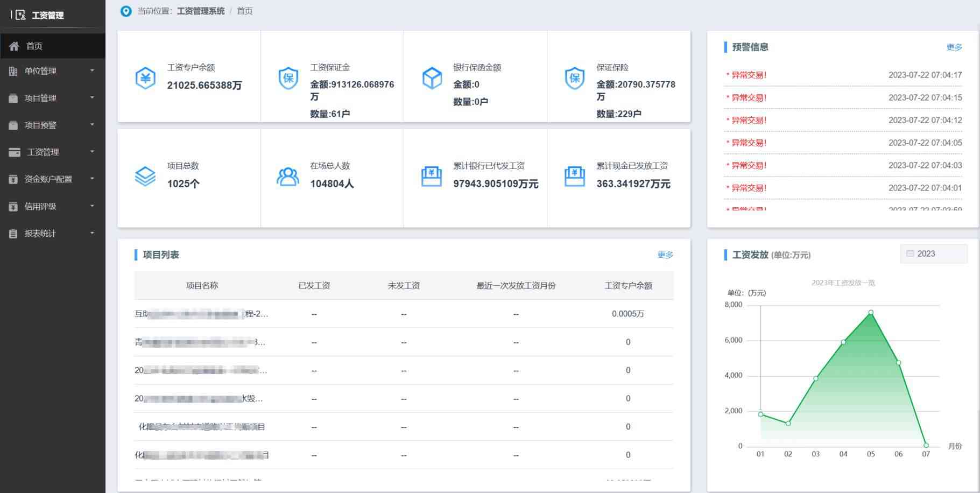Click the 工资保证金 shield icon
Viewport: 980px width, 493px height.
tap(288, 78)
